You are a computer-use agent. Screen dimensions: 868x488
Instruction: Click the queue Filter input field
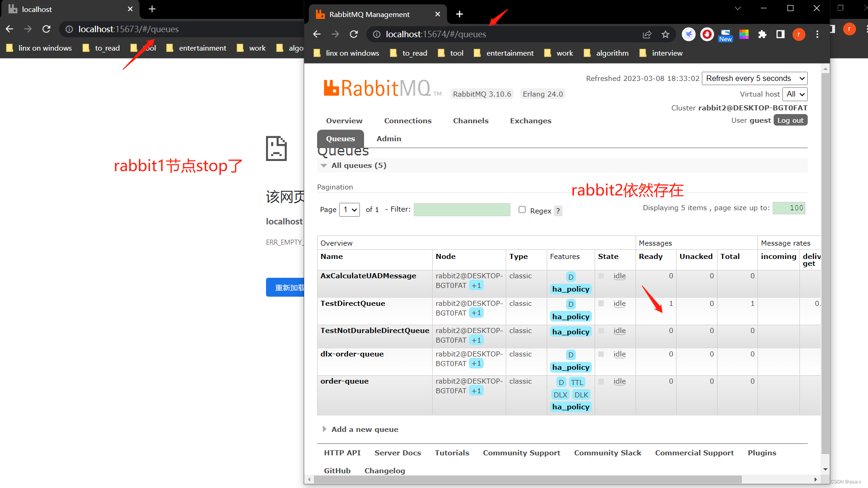click(462, 210)
